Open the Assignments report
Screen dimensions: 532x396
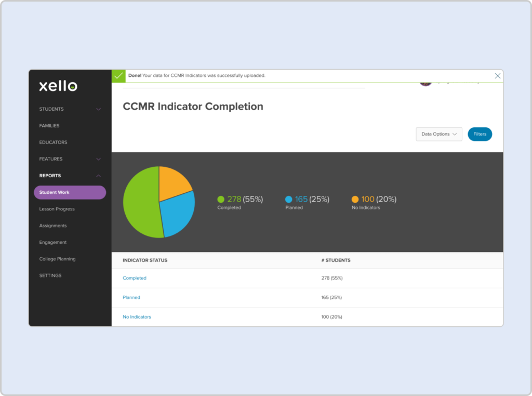point(53,226)
